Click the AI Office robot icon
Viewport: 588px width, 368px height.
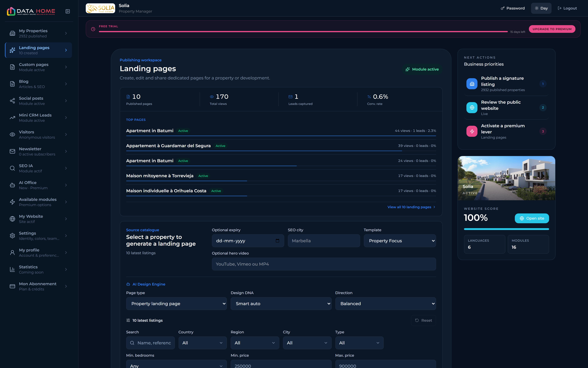point(12,185)
